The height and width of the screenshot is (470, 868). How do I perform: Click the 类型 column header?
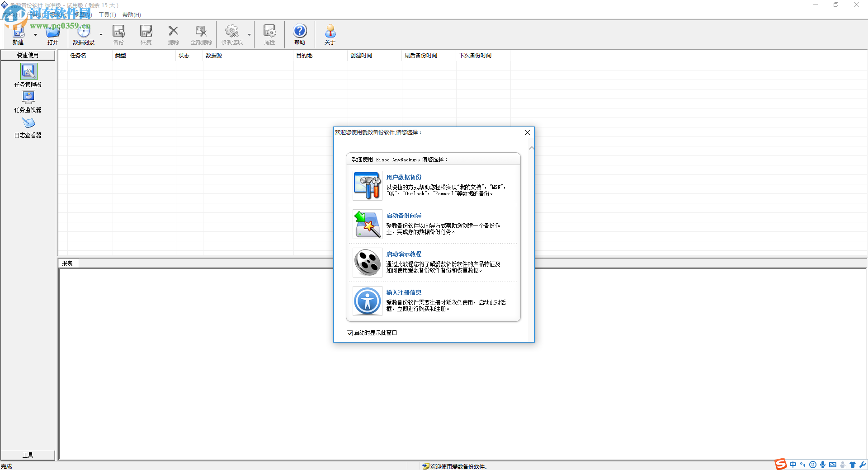(144, 56)
